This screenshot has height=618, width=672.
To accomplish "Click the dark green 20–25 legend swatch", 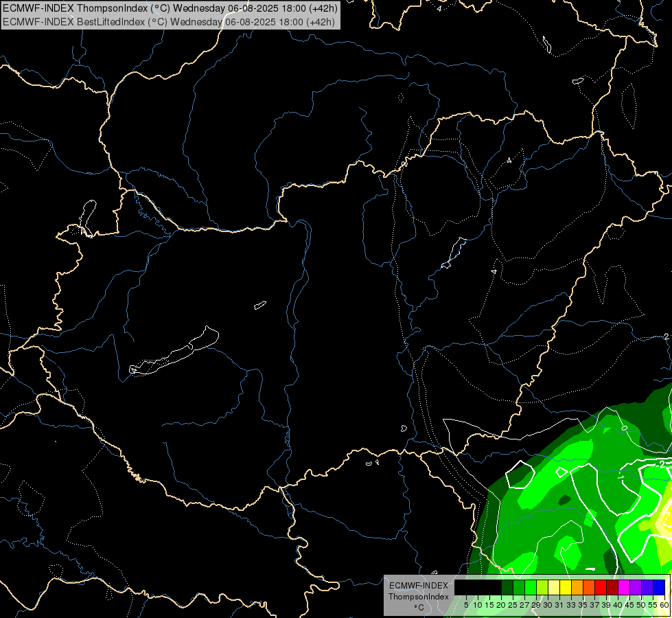I will [x=507, y=587].
